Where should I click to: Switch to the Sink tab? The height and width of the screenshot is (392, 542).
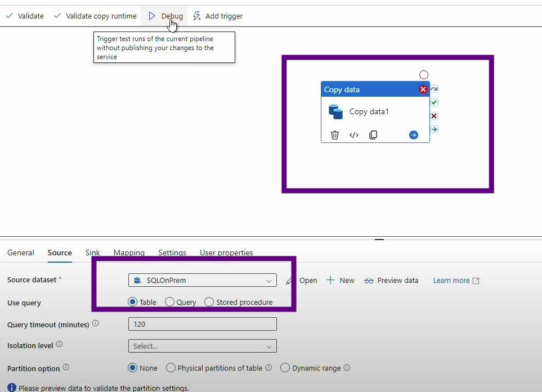[93, 253]
